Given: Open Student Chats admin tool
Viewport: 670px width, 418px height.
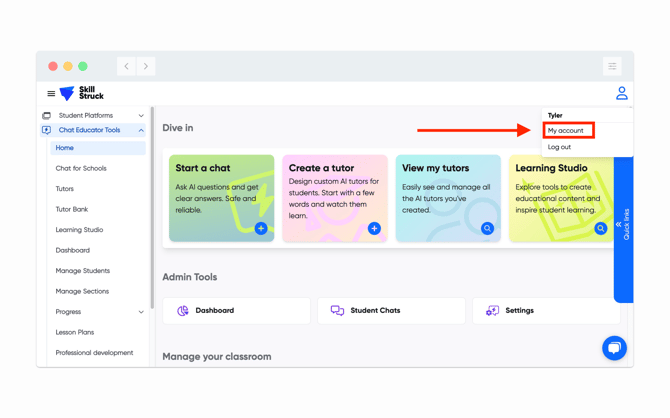Looking at the screenshot, I should pyautogui.click(x=391, y=311).
